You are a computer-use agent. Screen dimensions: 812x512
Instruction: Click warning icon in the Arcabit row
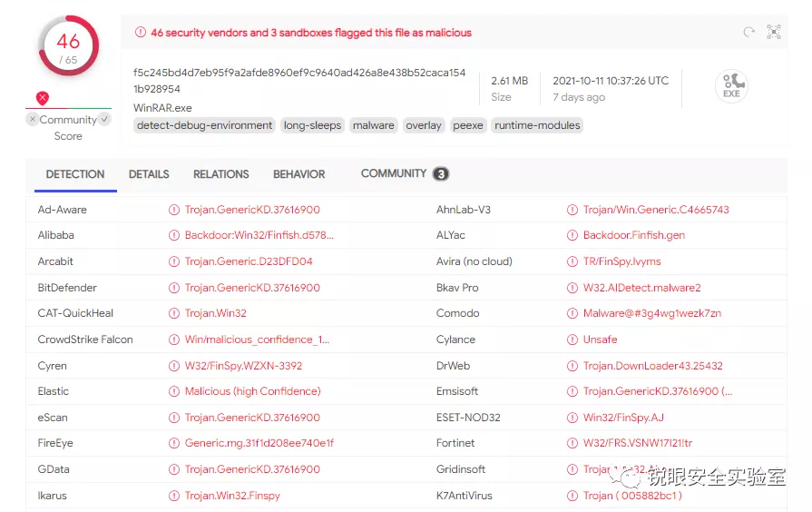click(174, 261)
